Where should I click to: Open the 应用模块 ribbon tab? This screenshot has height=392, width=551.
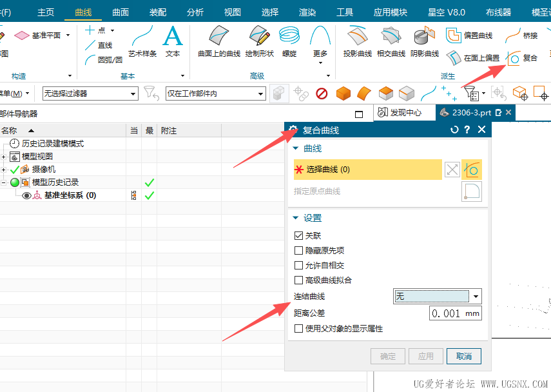391,12
